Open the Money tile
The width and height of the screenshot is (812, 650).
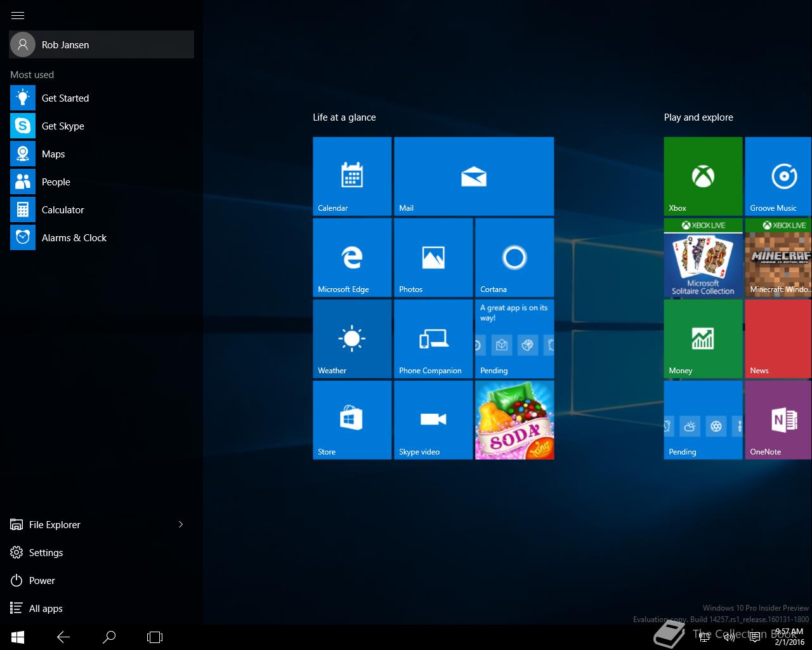click(703, 339)
